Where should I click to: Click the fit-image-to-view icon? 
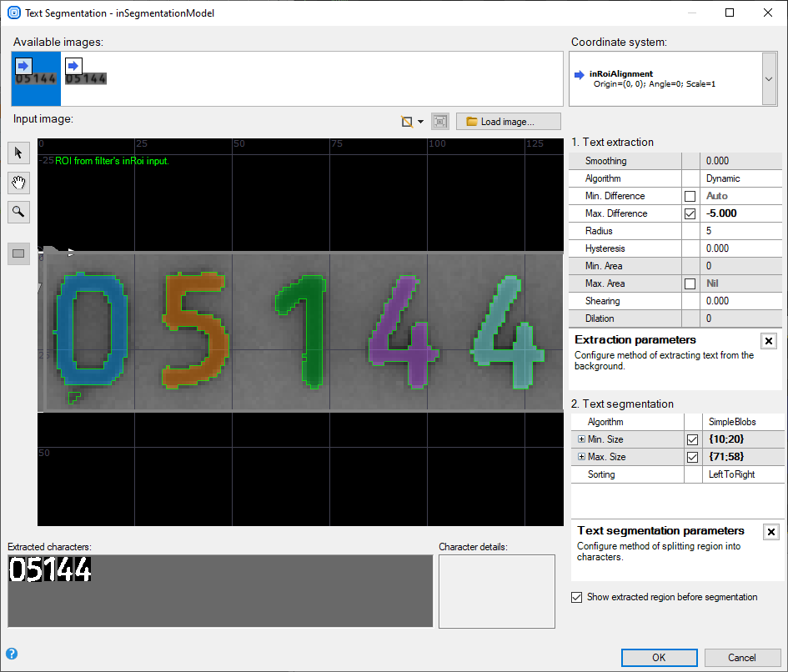click(440, 122)
